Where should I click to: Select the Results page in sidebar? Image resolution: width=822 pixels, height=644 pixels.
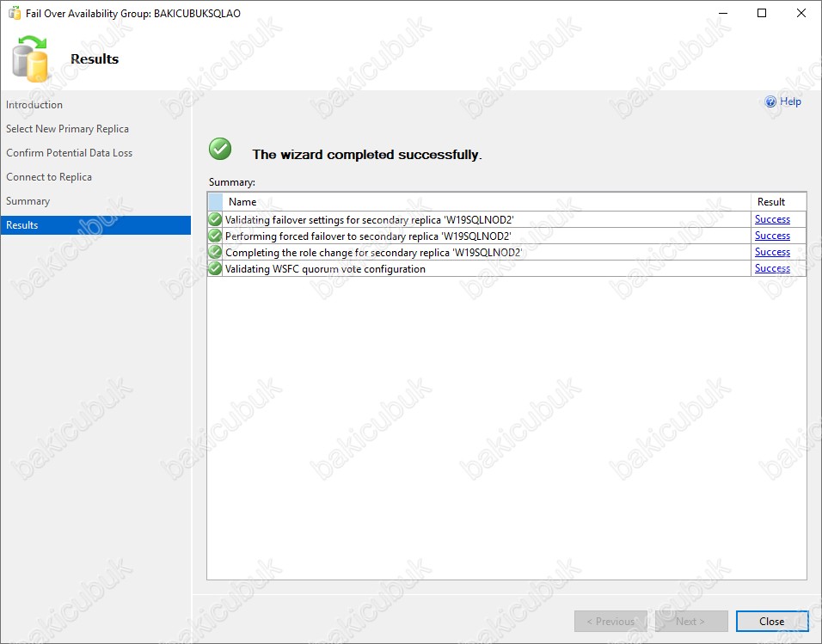pyautogui.click(x=95, y=225)
